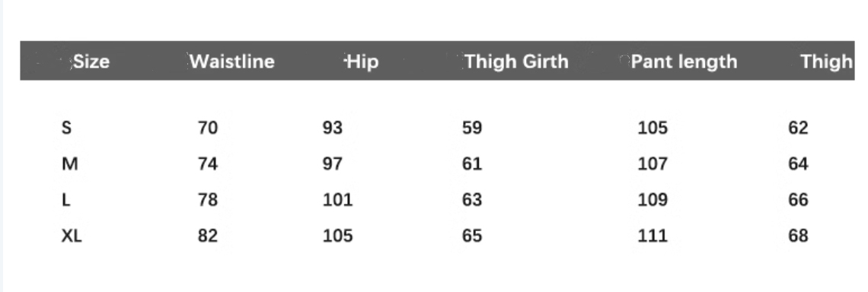
Task: Select the cut-off Thigh header
Action: click(x=826, y=62)
